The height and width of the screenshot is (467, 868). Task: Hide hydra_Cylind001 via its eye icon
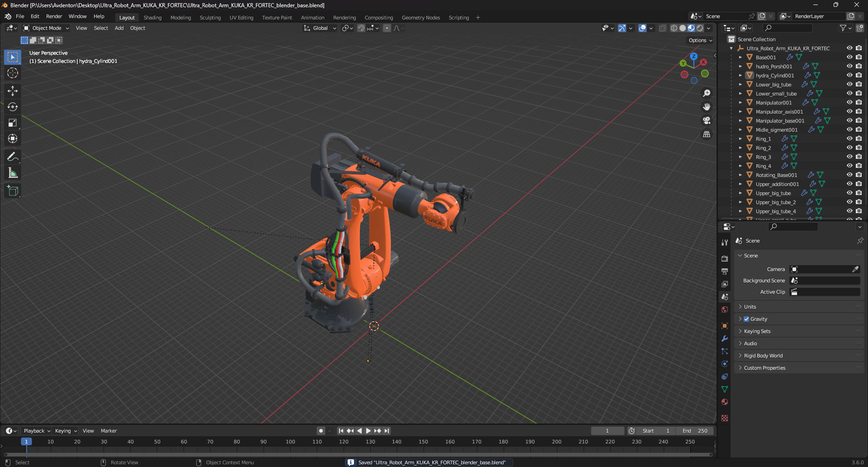pyautogui.click(x=849, y=75)
